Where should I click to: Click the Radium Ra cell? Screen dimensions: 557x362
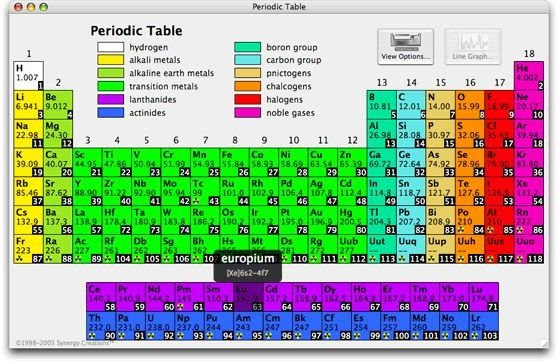(x=58, y=249)
